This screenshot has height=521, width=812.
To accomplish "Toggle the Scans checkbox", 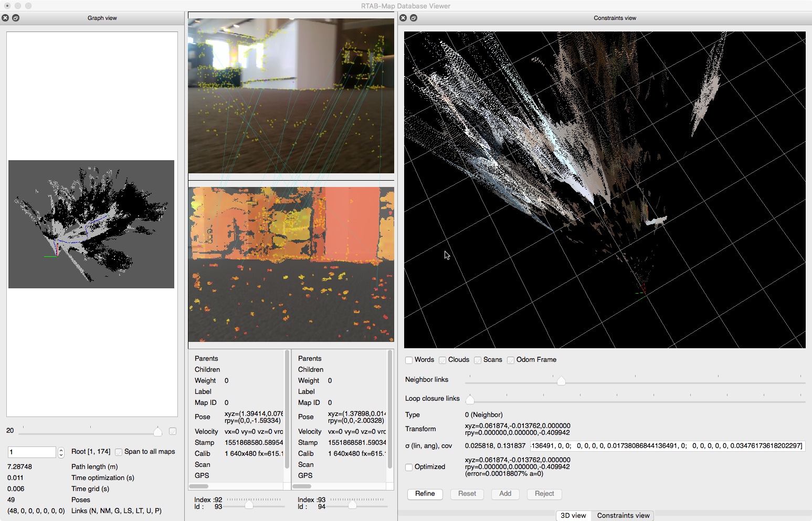I will (x=478, y=360).
